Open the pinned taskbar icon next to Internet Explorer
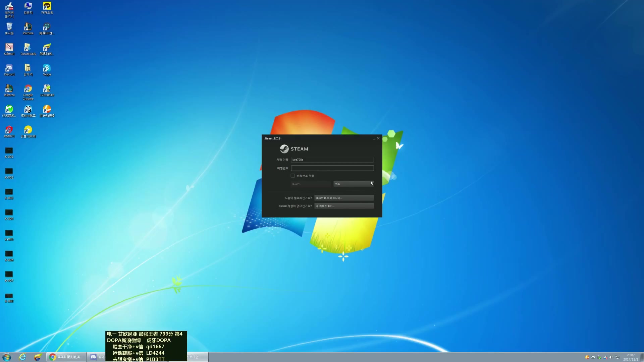Viewport: 644px width, 362px height. coord(38,357)
